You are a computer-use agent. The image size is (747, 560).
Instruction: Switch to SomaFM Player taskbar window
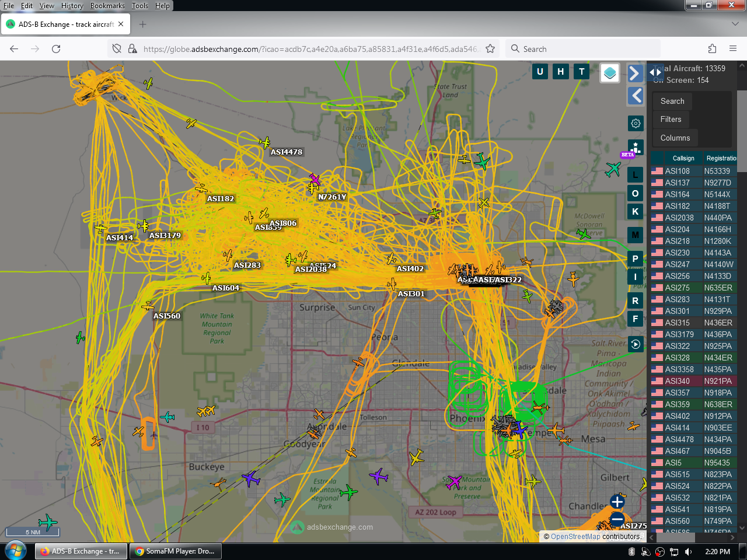(x=174, y=551)
